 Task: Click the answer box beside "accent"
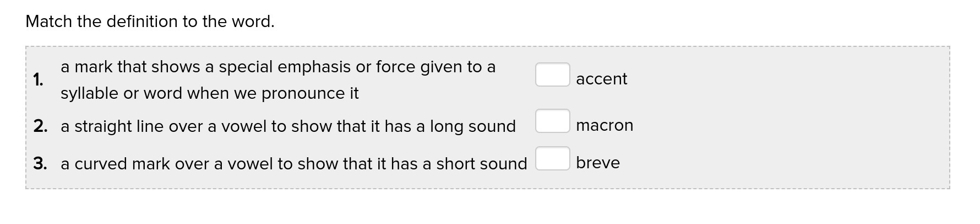[x=552, y=74]
